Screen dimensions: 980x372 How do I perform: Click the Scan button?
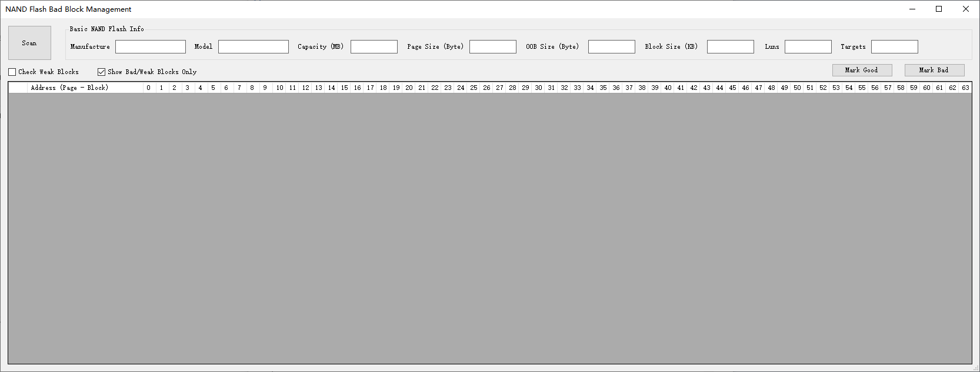click(29, 43)
